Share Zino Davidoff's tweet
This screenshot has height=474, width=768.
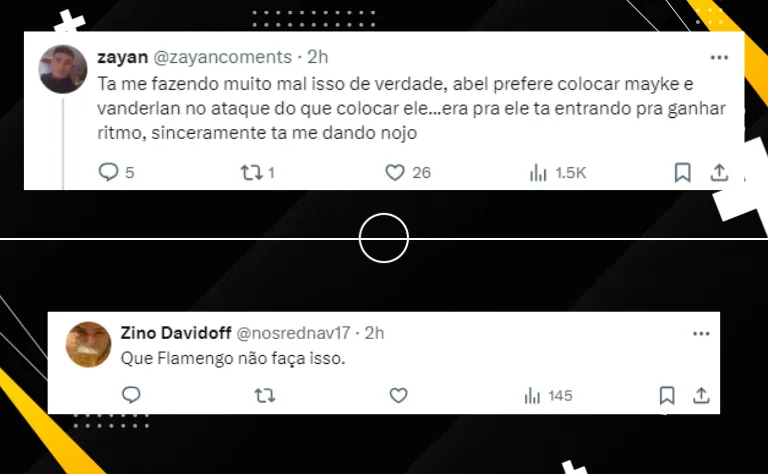(x=701, y=395)
